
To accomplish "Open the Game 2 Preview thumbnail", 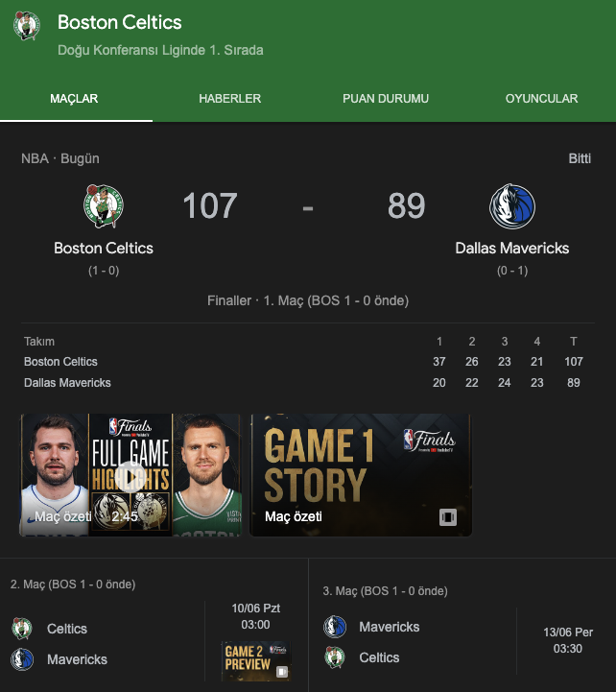I will click(x=256, y=660).
